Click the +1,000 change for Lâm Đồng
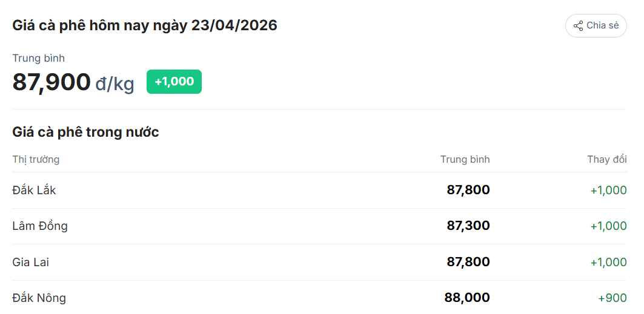This screenshot has height=314, width=644. tap(608, 226)
